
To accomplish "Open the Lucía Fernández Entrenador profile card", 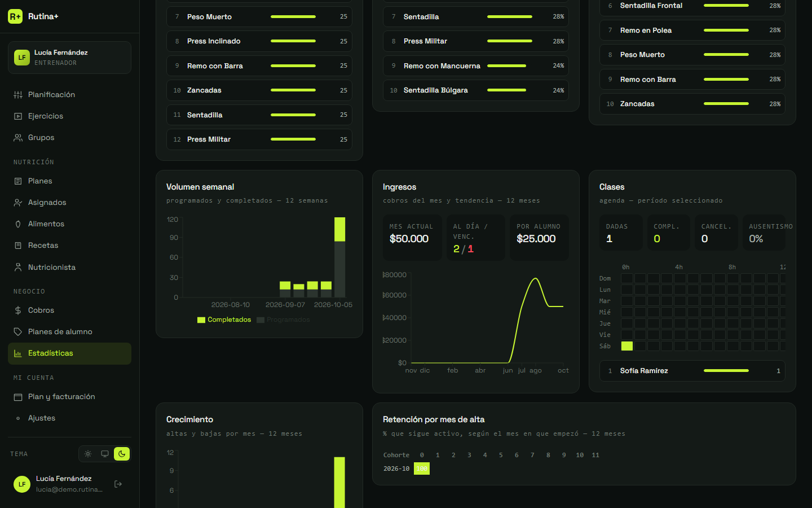I will 69,58.
